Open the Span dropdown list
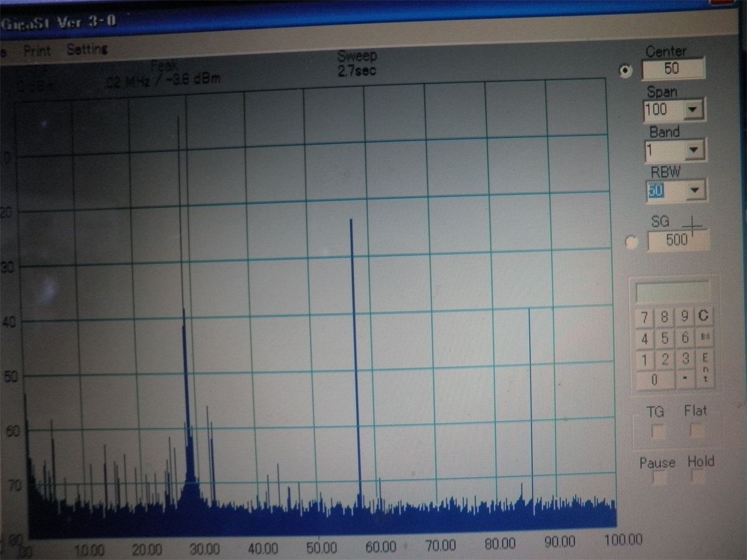 point(693,111)
